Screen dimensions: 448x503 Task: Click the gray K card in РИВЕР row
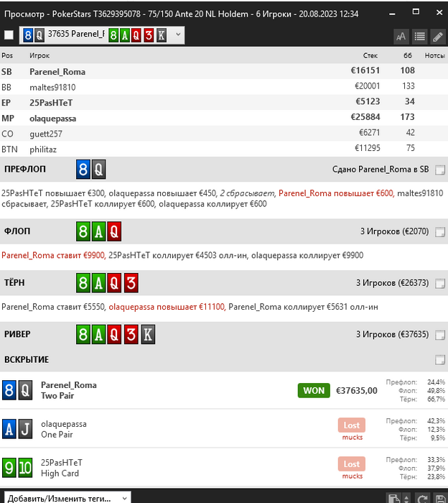click(148, 334)
